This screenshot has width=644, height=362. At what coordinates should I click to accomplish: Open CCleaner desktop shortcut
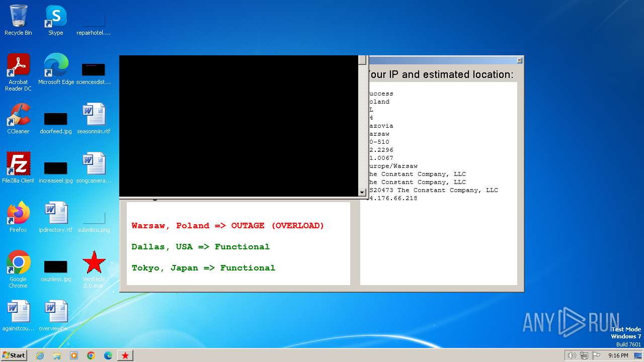pyautogui.click(x=18, y=119)
